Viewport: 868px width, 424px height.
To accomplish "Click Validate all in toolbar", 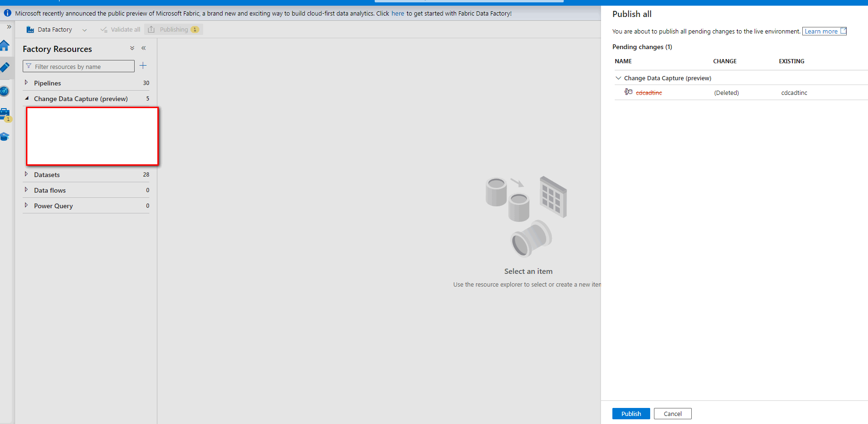I will pos(120,30).
